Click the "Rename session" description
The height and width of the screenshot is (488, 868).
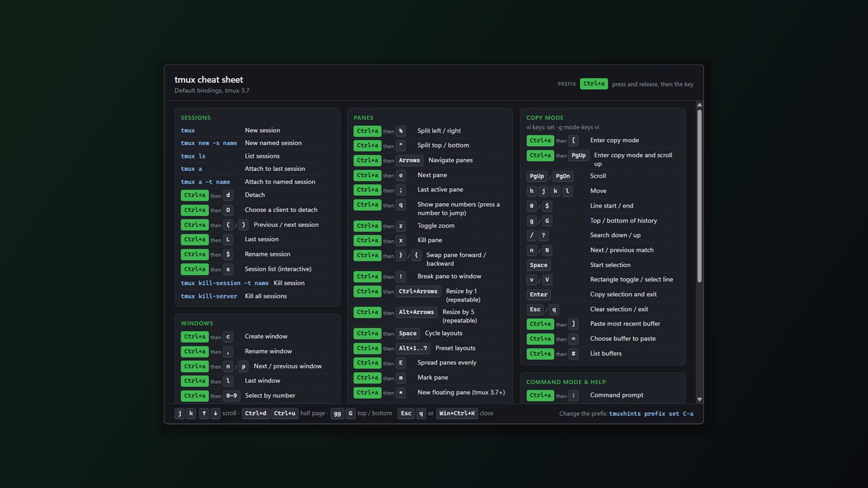coord(267,254)
